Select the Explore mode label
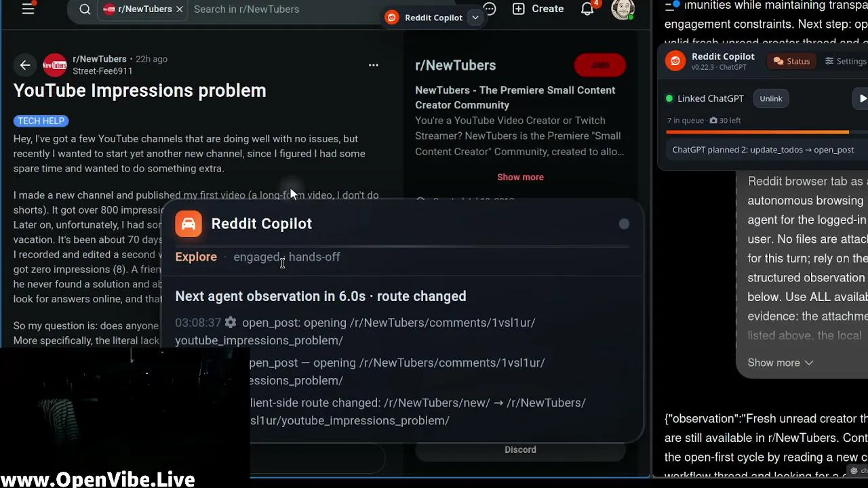 point(196,257)
